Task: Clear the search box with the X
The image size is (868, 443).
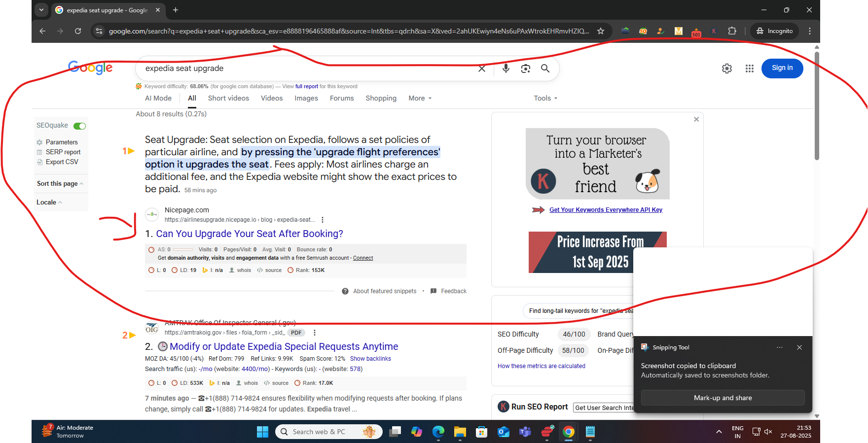Action: [482, 68]
